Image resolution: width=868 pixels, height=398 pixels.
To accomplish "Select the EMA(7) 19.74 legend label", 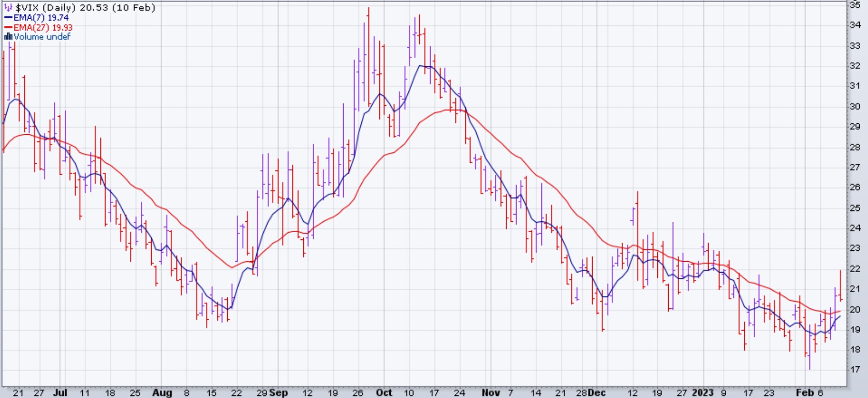I will coord(41,18).
